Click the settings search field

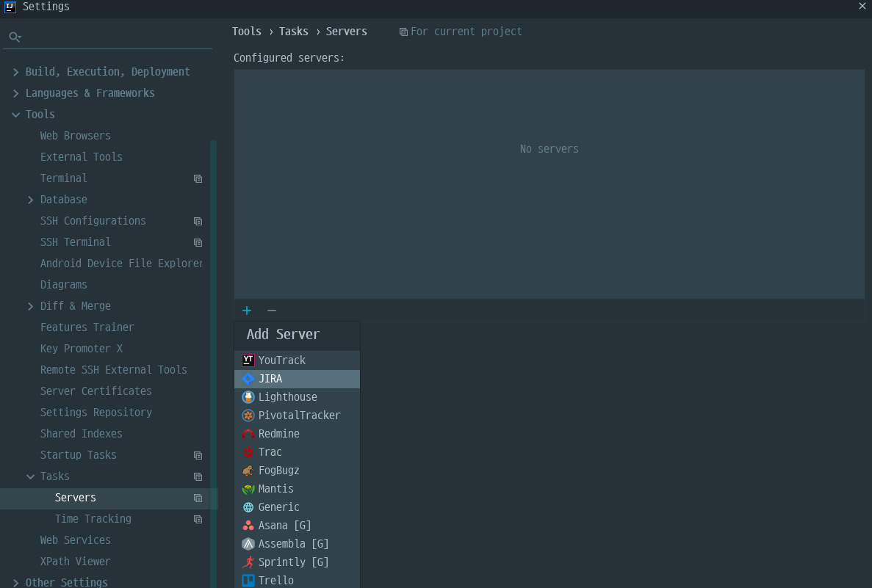(x=107, y=37)
